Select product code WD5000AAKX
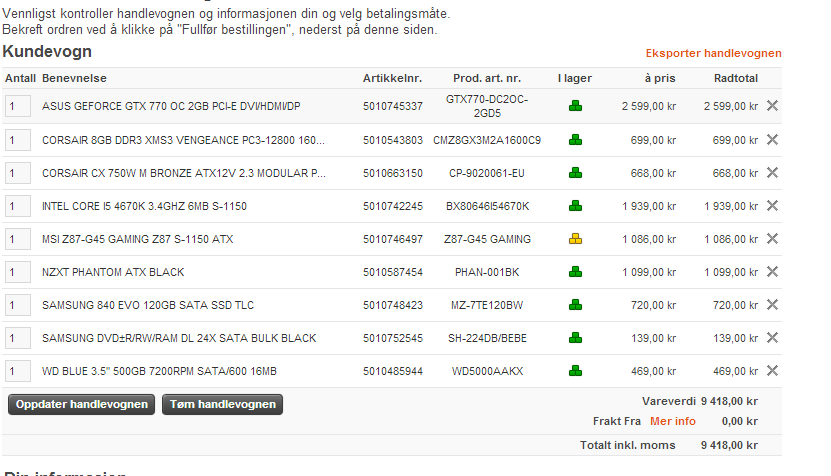831x476 pixels. click(487, 371)
